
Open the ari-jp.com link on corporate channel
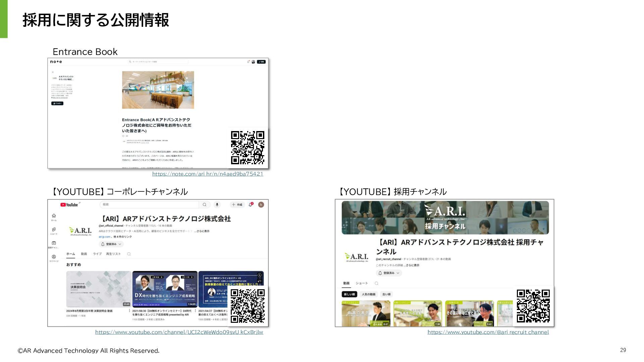point(104,237)
